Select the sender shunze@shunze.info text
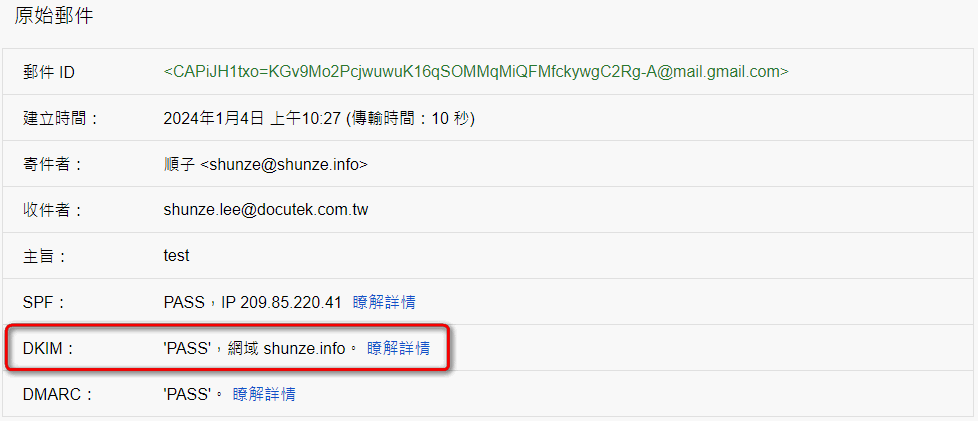Viewport: 978px width, 421px height. point(284,165)
